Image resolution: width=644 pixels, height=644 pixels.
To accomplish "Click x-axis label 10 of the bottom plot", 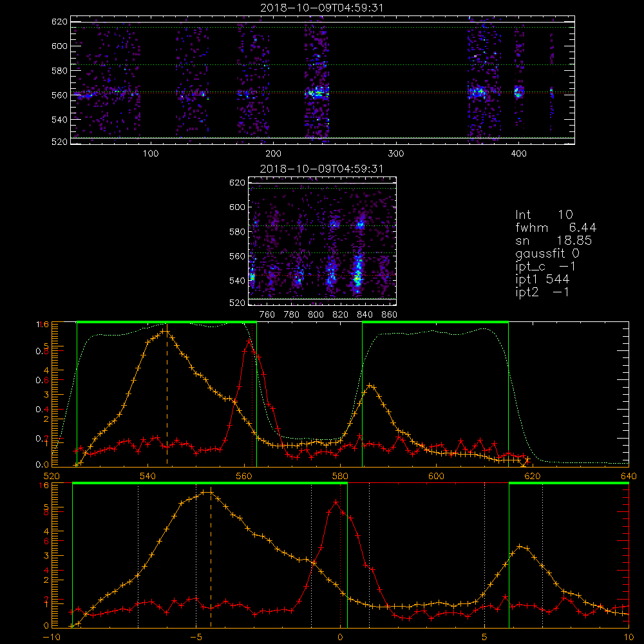I will [x=629, y=637].
